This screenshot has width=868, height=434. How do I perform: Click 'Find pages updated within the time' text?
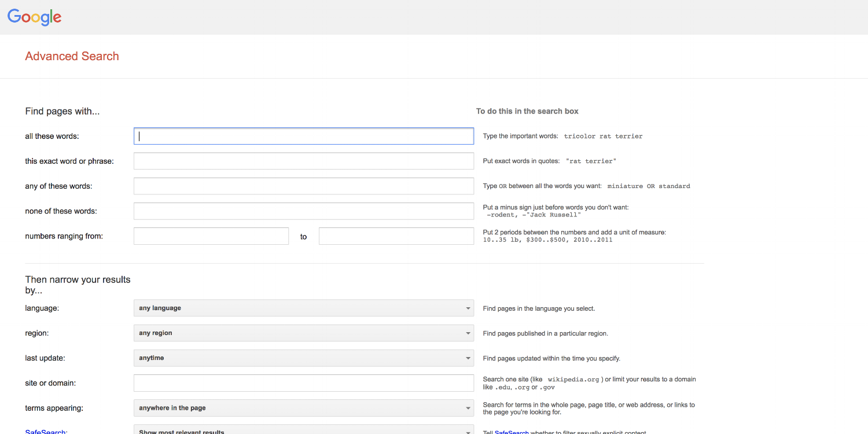pos(551,358)
